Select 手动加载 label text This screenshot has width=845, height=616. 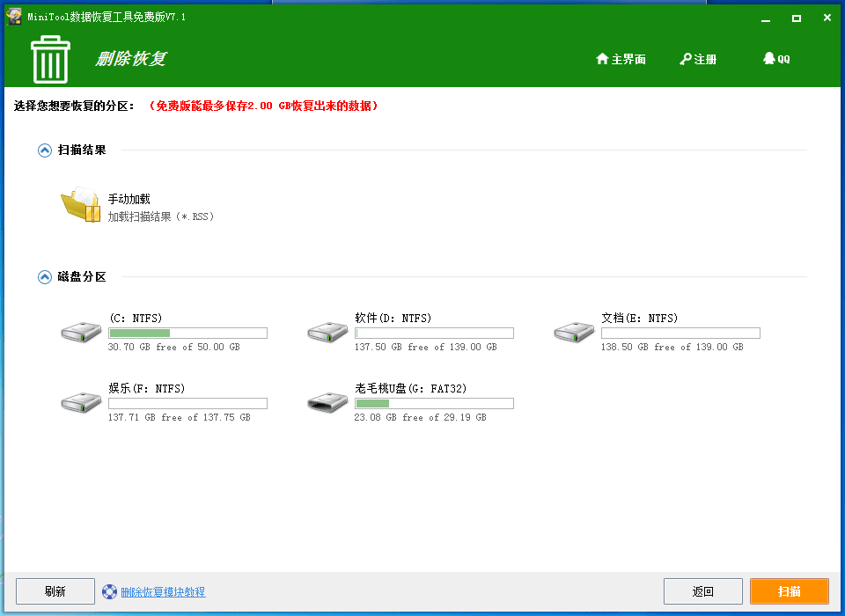coord(129,199)
